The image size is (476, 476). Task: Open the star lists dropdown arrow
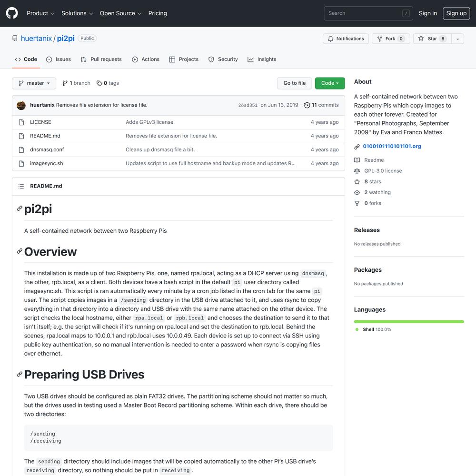pyautogui.click(x=458, y=39)
